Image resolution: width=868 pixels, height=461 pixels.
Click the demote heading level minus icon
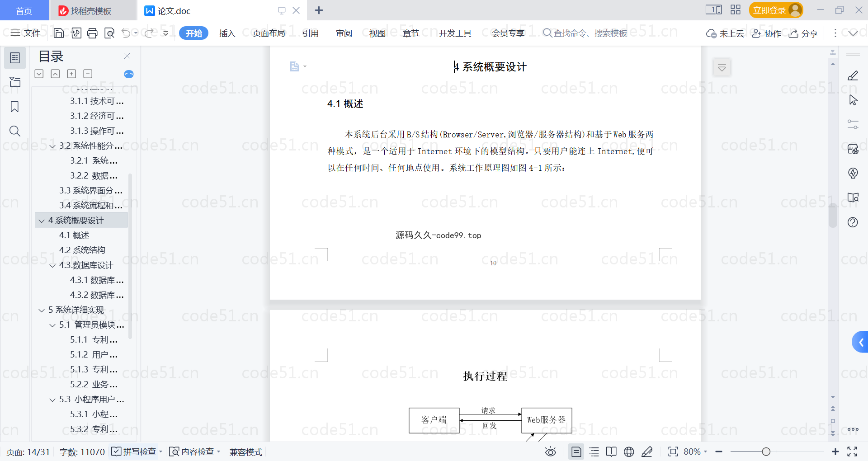click(88, 74)
